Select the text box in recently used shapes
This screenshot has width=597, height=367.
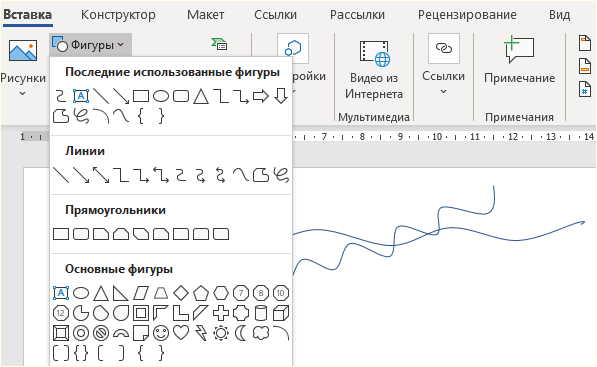pos(81,96)
